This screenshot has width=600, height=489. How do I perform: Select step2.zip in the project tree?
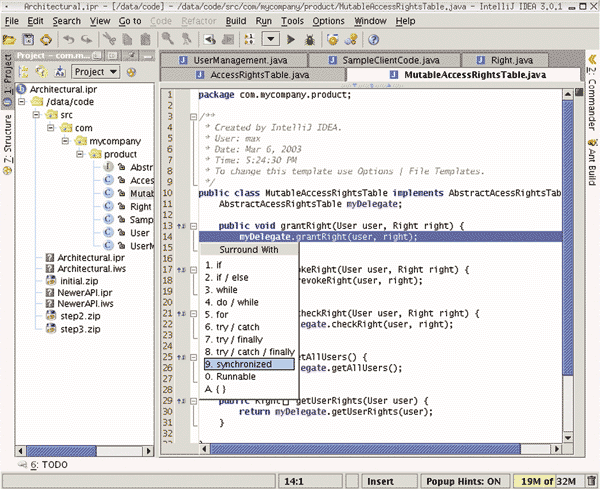80,315
